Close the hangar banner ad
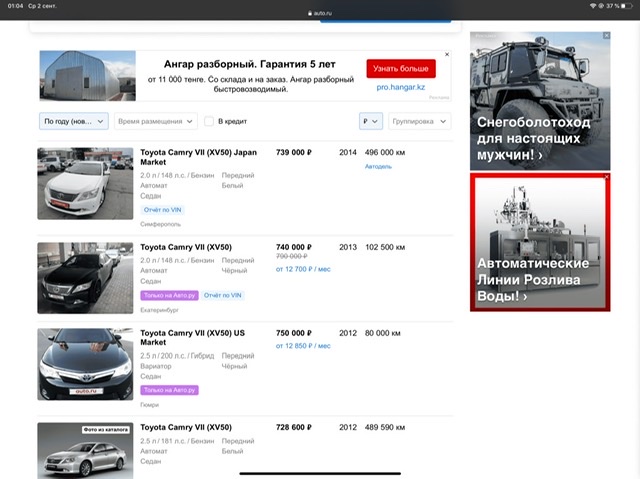The image size is (640, 479). pos(447,54)
